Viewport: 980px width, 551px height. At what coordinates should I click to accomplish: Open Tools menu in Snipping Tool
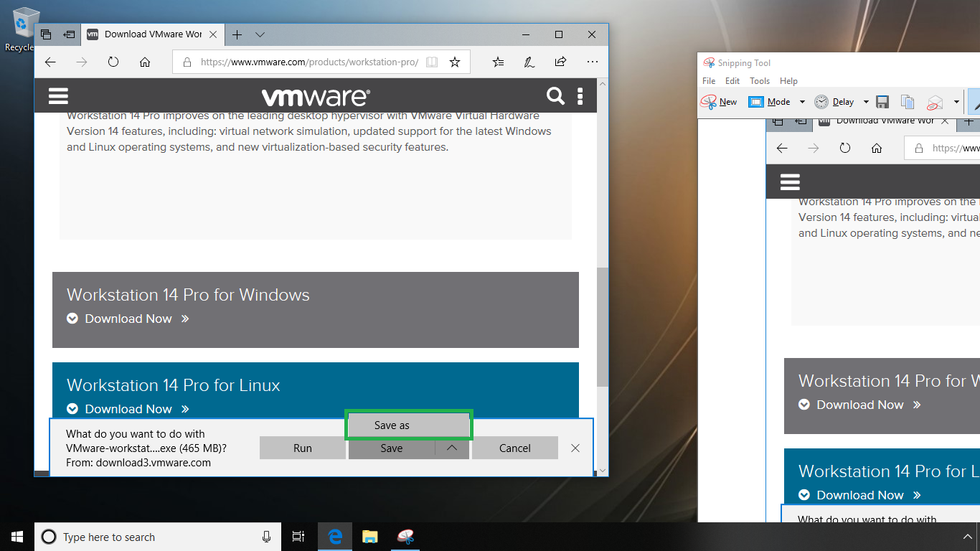[x=760, y=81]
